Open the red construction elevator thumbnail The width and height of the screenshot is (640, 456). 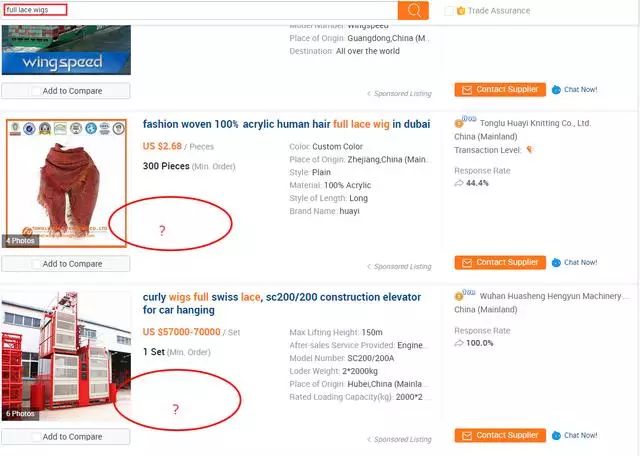66,356
